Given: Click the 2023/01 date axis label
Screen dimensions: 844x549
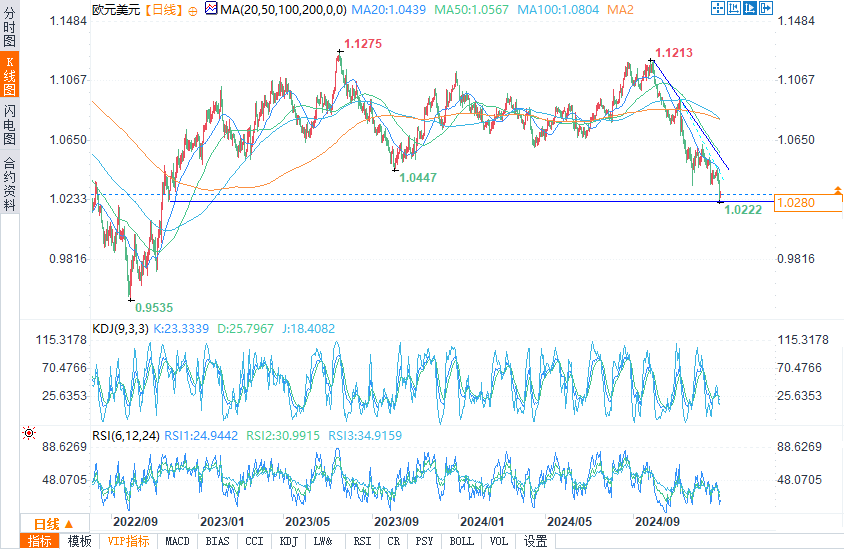Looking at the screenshot, I should [222, 522].
